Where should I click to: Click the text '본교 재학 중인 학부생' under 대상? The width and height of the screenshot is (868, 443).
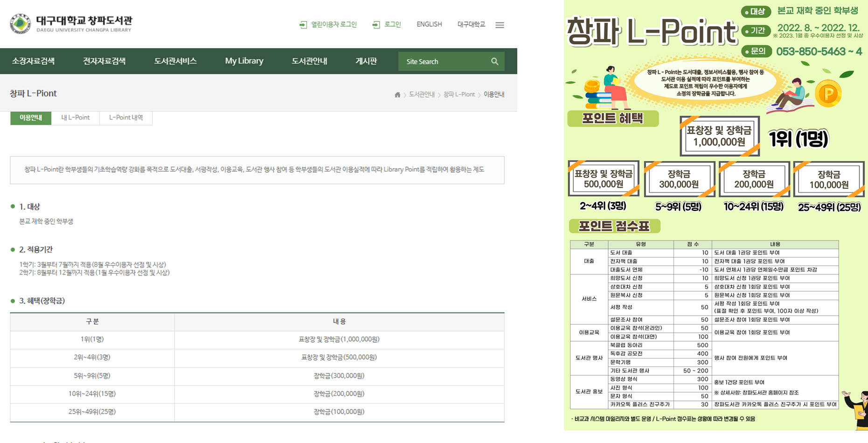46,221
